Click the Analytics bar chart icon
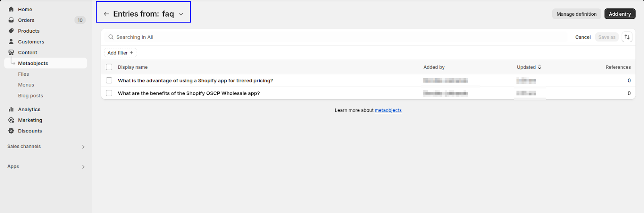This screenshot has height=213, width=644. click(x=11, y=109)
